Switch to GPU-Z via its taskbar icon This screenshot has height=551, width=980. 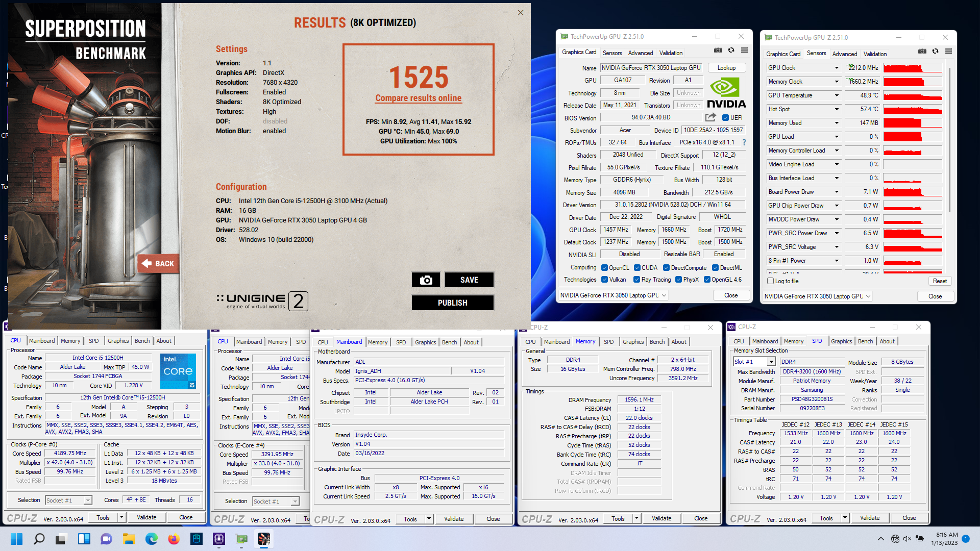[x=241, y=539]
